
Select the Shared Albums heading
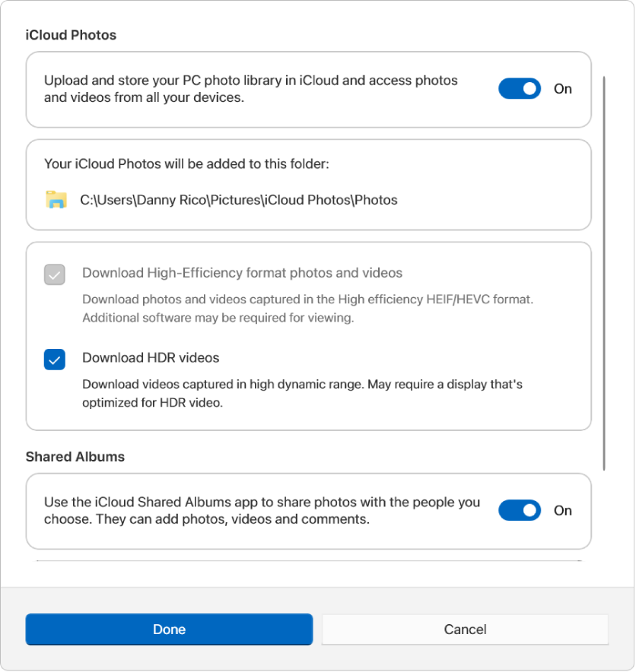pos(75,457)
